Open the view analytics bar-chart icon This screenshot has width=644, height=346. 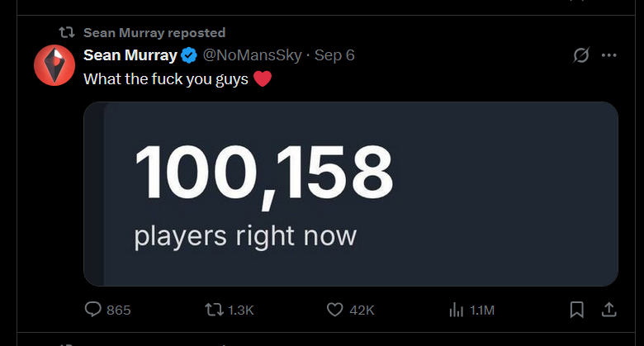[x=455, y=310]
